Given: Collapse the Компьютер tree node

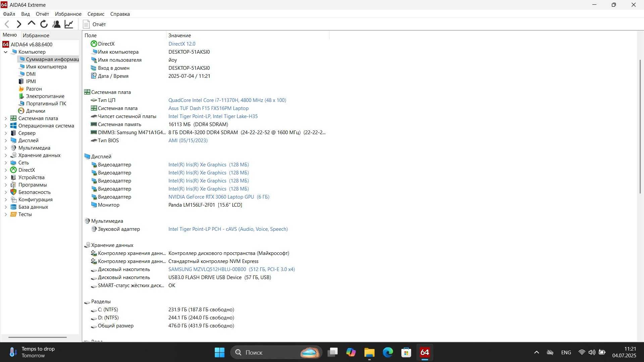Looking at the screenshot, I should coord(6,52).
